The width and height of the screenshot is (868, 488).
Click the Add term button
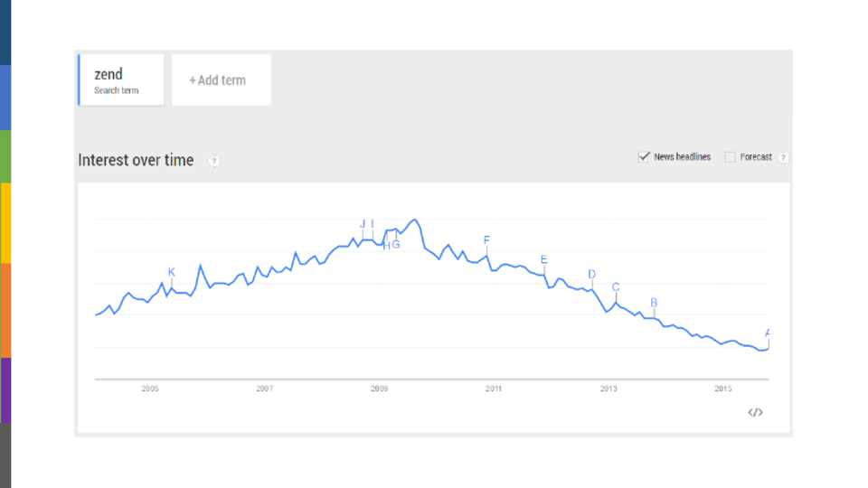pos(221,80)
